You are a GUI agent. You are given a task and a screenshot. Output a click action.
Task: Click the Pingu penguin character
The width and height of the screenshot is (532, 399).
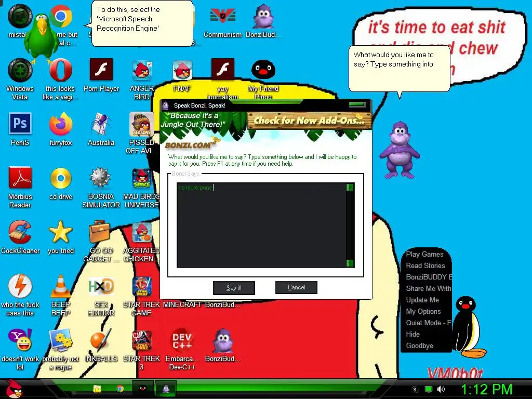click(468, 327)
